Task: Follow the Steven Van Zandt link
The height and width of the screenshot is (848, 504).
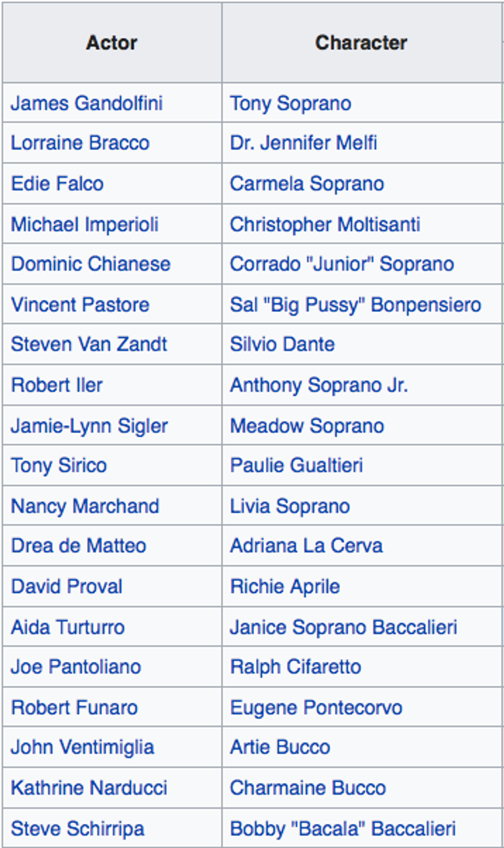Action: pyautogui.click(x=89, y=344)
